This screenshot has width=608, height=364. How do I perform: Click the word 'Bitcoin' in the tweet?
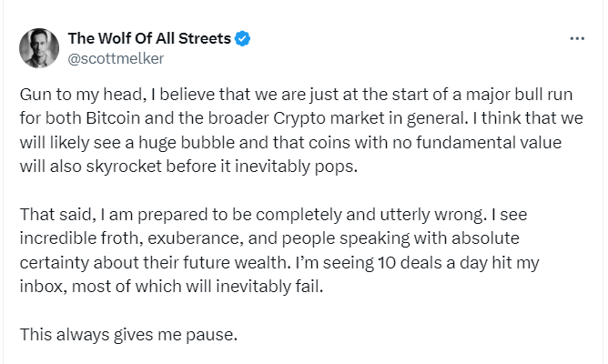point(113,118)
